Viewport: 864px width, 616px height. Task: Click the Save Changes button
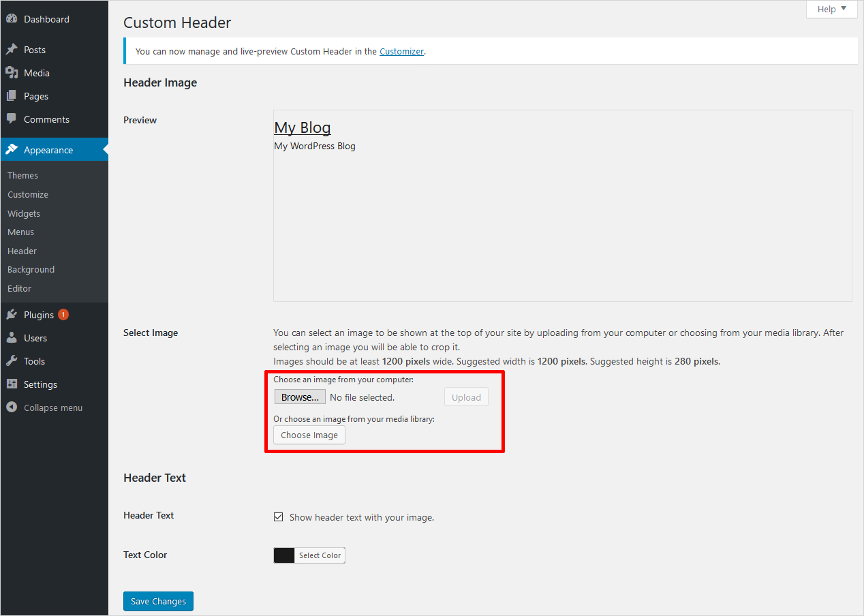pos(158,601)
